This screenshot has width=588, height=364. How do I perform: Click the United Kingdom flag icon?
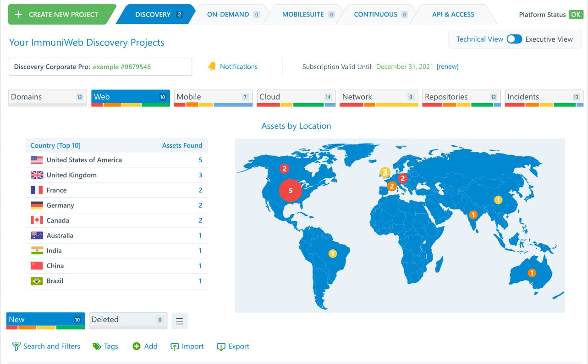click(x=37, y=175)
